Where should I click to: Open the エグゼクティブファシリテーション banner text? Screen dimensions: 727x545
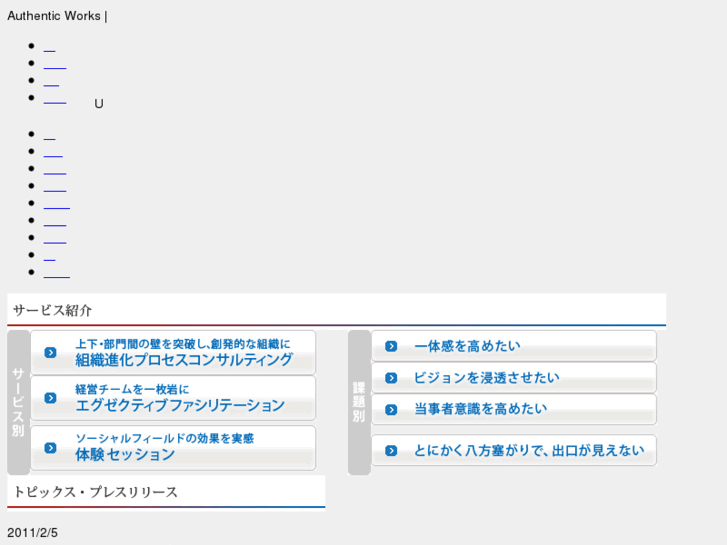[180, 405]
